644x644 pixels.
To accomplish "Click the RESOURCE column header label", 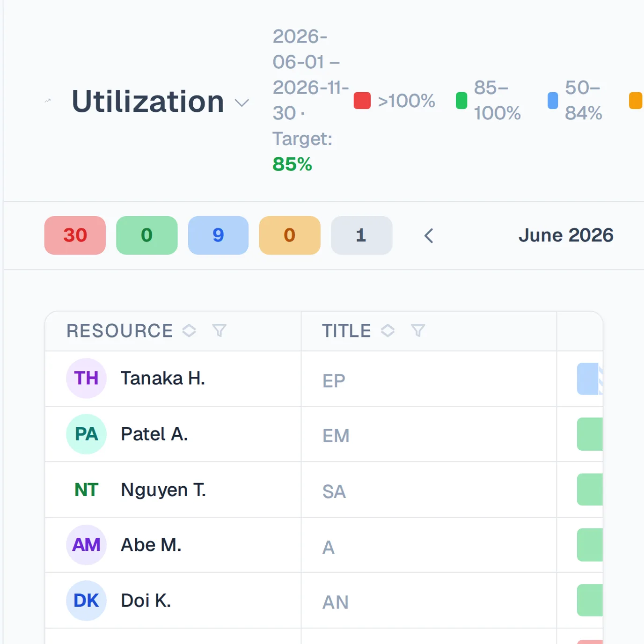I will 120,331.
